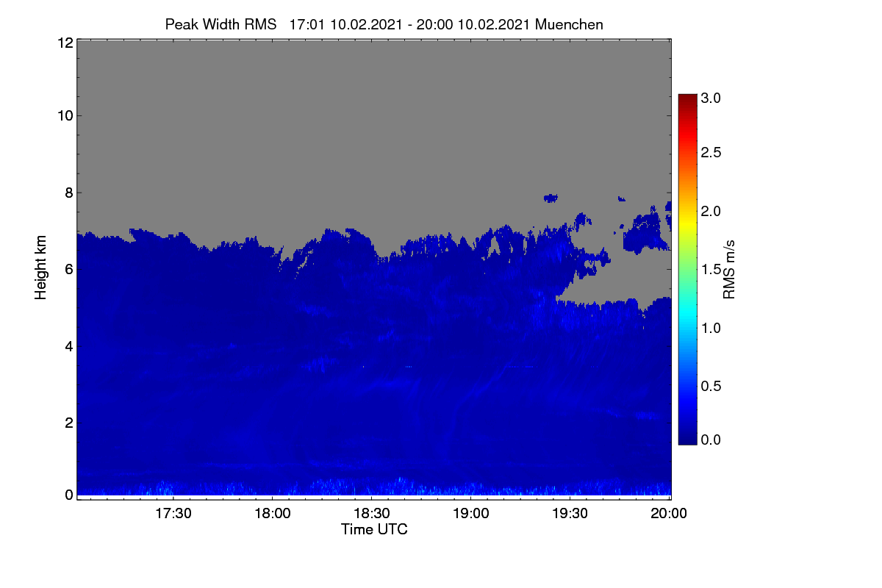Click the 18:30 time tick label

(372, 514)
